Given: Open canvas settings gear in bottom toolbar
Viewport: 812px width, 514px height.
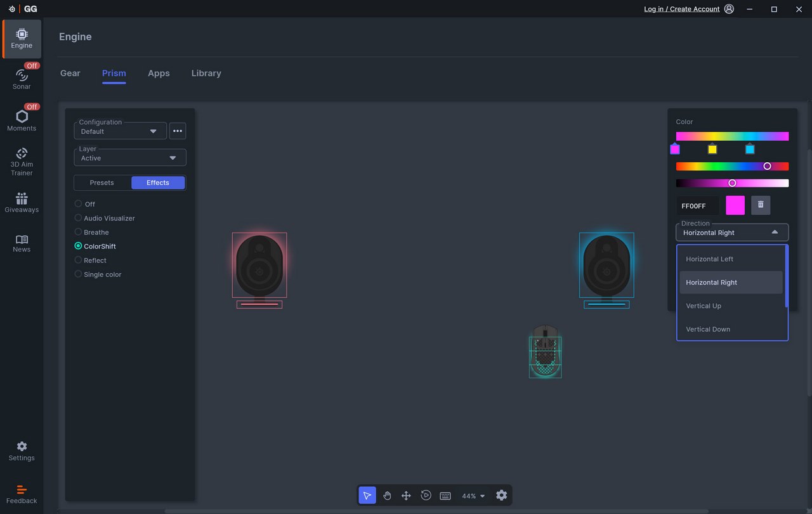Looking at the screenshot, I should click(502, 496).
